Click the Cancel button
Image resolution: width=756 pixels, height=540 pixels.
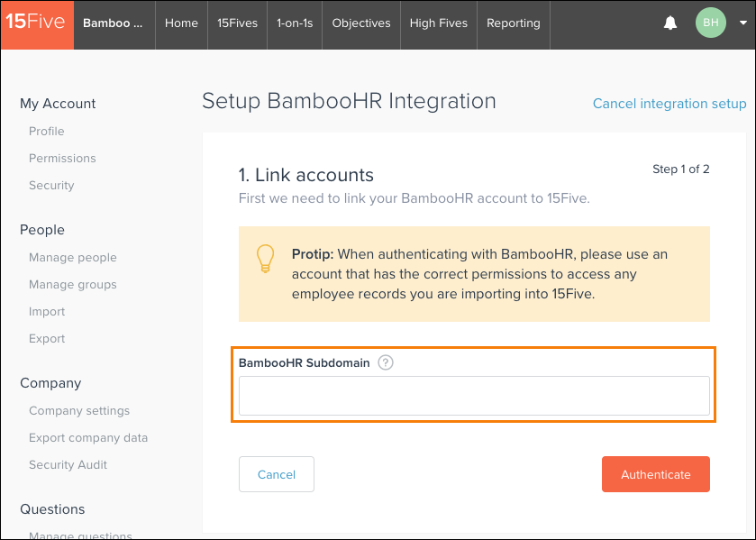[277, 474]
